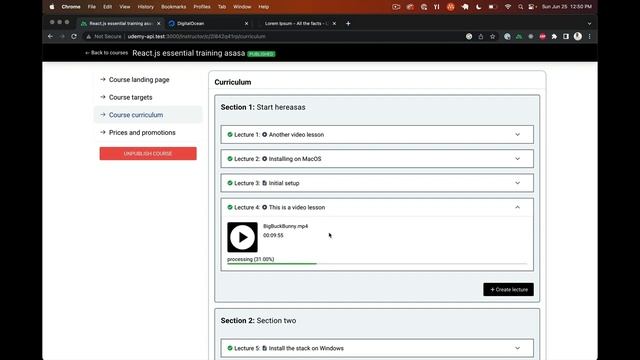
Task: Open the Chrome File menu
Action: click(91, 7)
